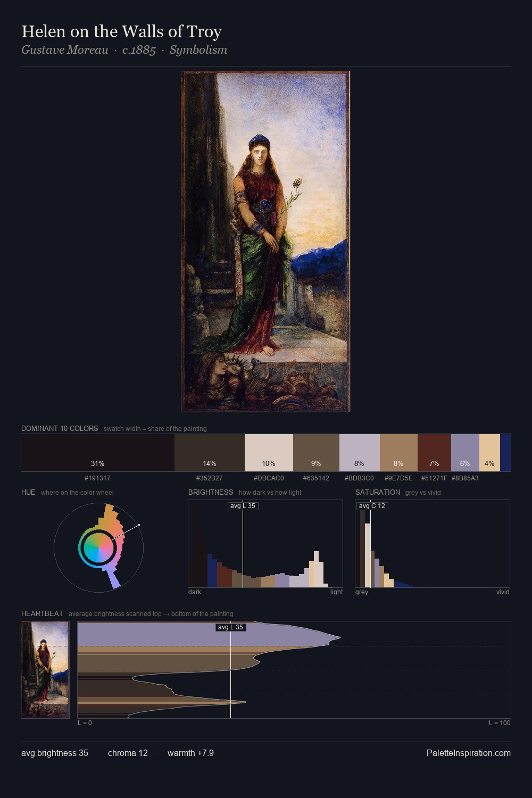Select the 14% dark brown swatch
Viewport: 532px width, 798px height.
210,453
